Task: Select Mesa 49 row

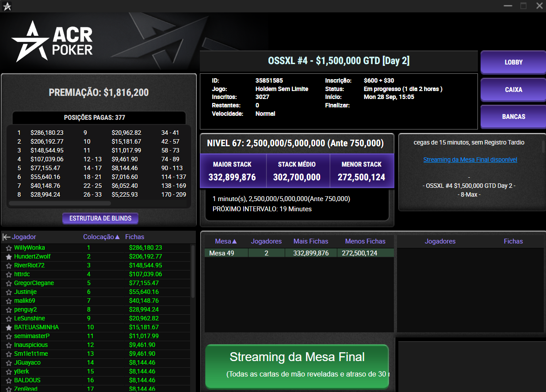Action: tap(299, 253)
